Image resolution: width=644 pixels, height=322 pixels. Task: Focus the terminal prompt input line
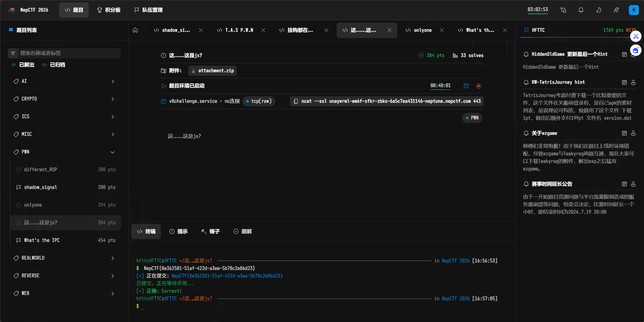[317, 306]
